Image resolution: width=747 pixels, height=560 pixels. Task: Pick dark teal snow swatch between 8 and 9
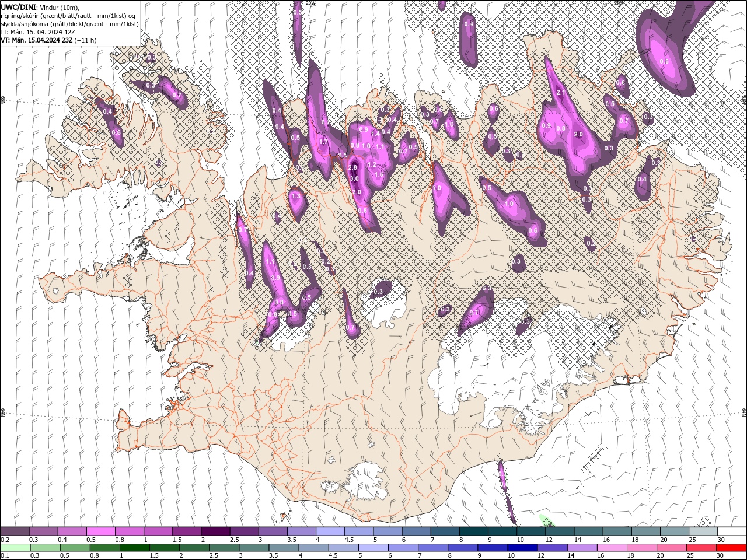click(x=473, y=531)
